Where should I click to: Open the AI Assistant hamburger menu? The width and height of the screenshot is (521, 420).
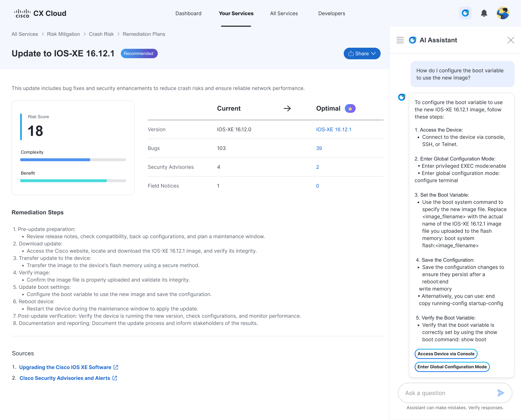pyautogui.click(x=400, y=40)
